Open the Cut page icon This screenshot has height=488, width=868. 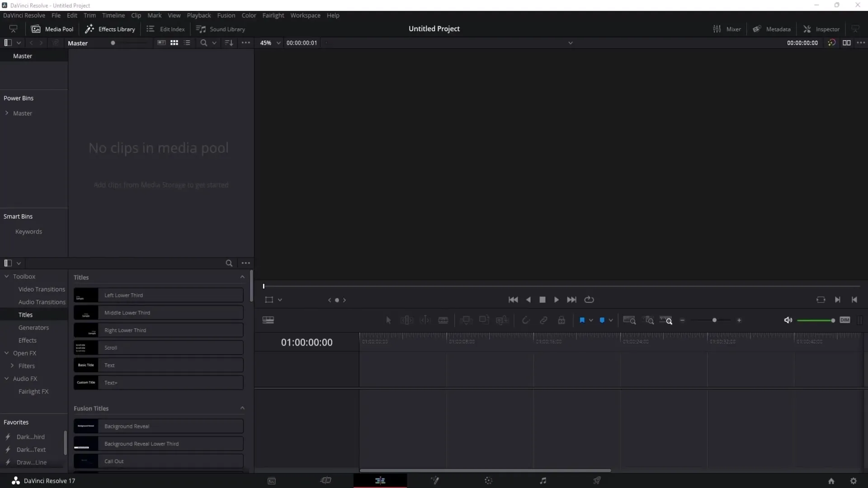coord(326,481)
